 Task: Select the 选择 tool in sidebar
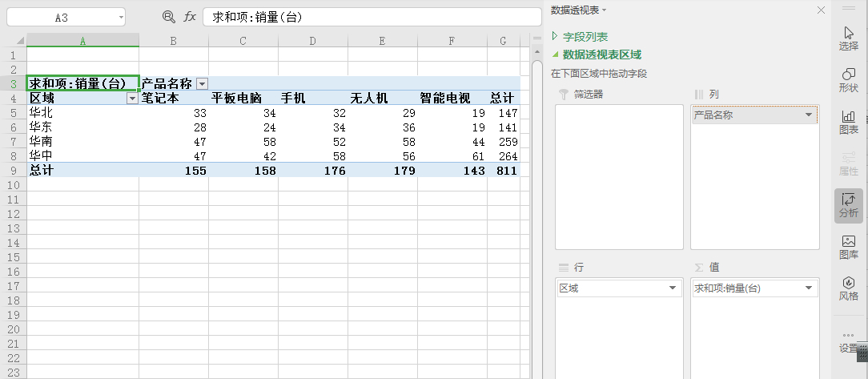pos(849,38)
